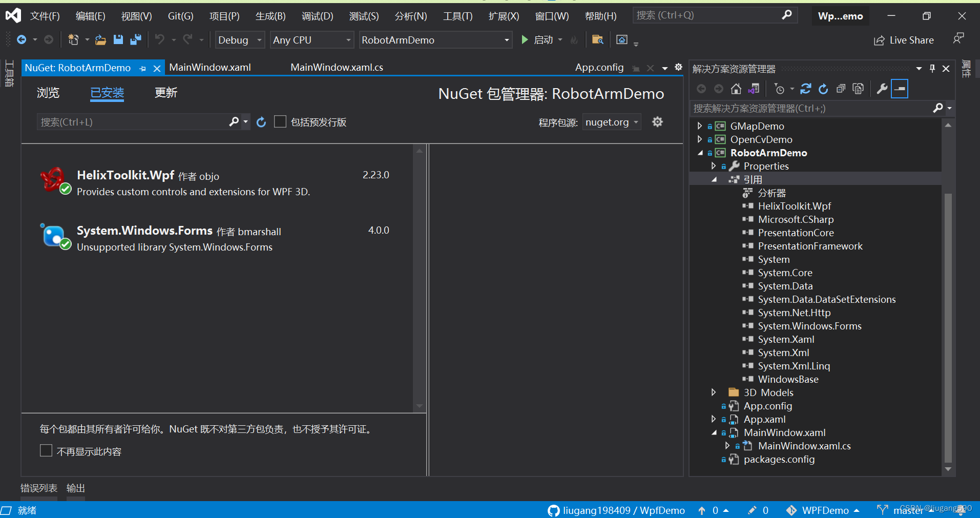
Task: Expand the 3D Models folder
Action: click(713, 392)
